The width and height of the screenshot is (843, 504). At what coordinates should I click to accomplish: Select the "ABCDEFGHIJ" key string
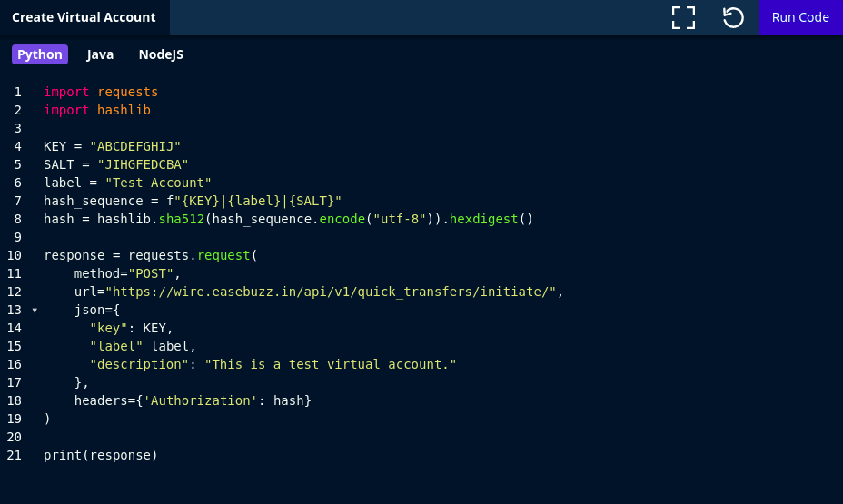135,147
